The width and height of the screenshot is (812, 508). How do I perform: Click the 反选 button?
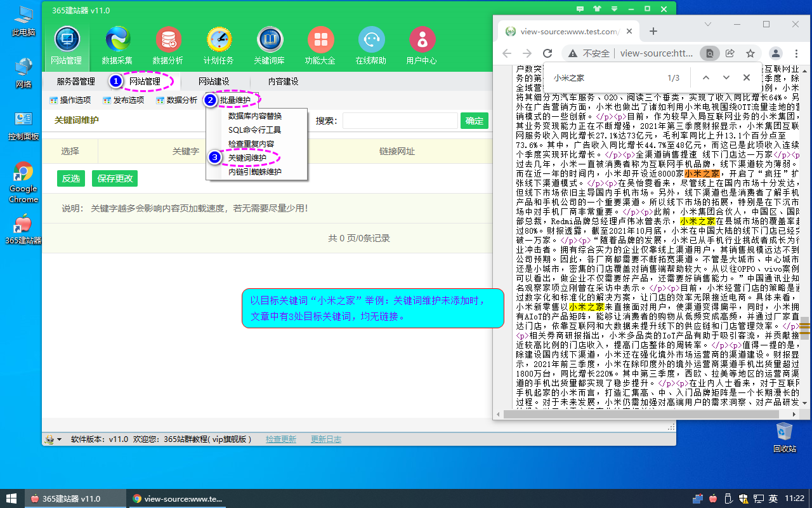coord(70,178)
